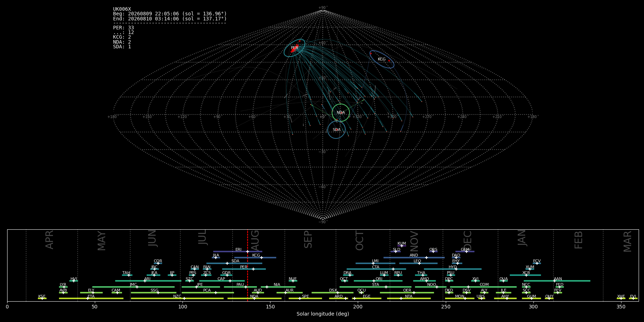Click the -90° south pole label
The image size is (644, 322).
click(x=323, y=222)
